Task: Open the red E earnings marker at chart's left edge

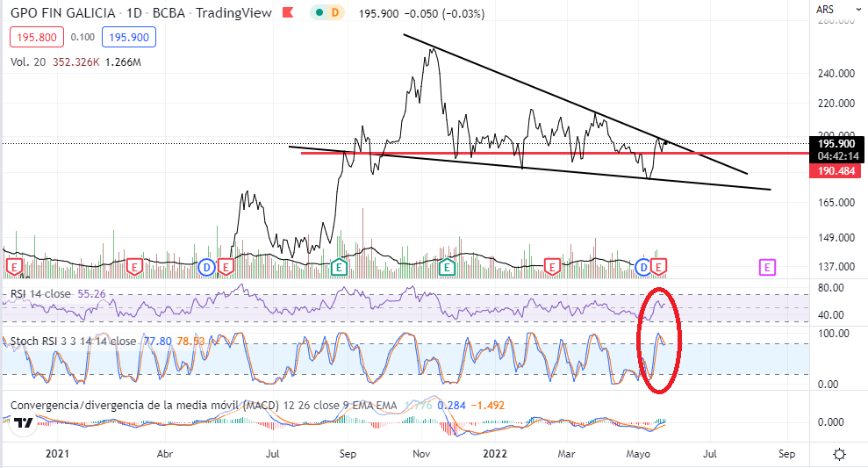Action: (13, 268)
